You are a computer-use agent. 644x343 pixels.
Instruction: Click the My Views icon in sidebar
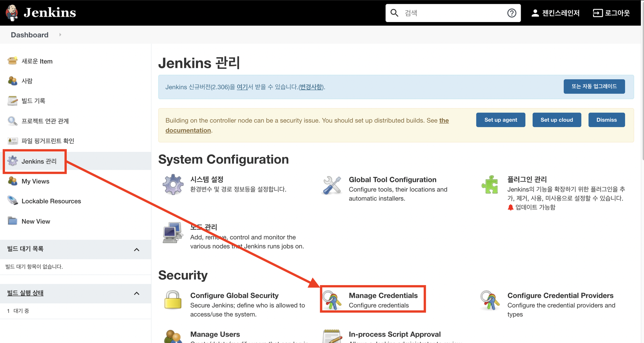click(13, 181)
